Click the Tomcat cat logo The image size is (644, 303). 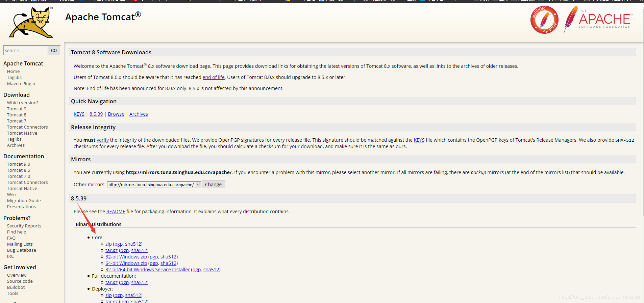click(x=31, y=22)
